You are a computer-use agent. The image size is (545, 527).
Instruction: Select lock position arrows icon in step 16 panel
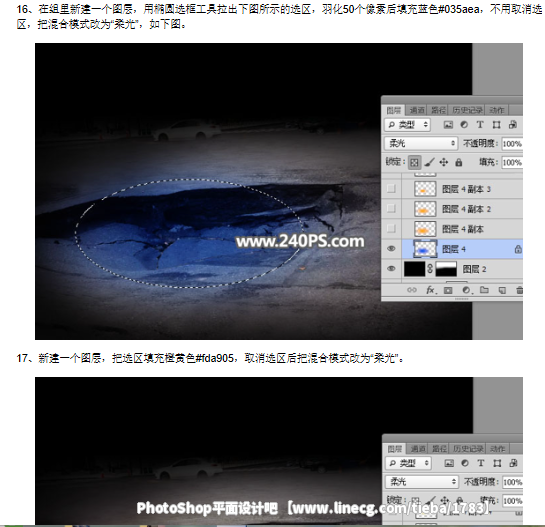(444, 162)
